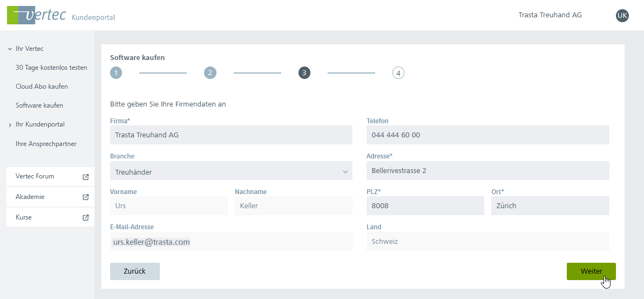Screen dimensions: 644x299
Task: Open the UK user avatar menu
Action: pos(622,16)
